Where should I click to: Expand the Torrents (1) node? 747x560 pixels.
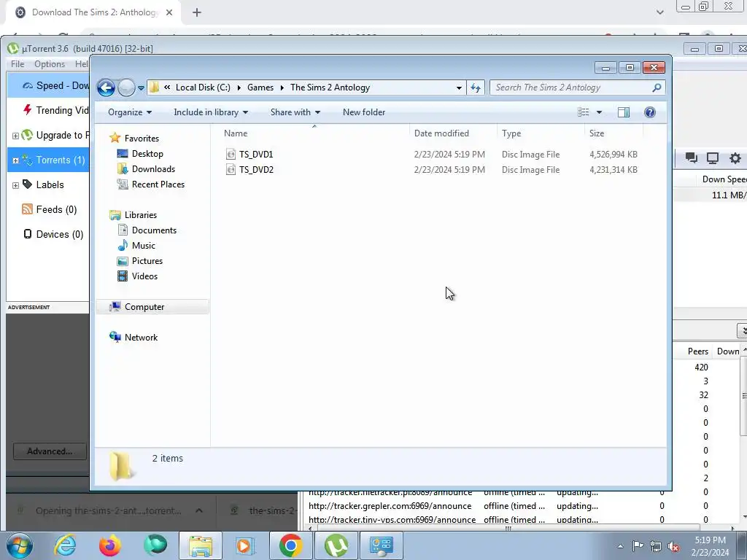point(15,160)
